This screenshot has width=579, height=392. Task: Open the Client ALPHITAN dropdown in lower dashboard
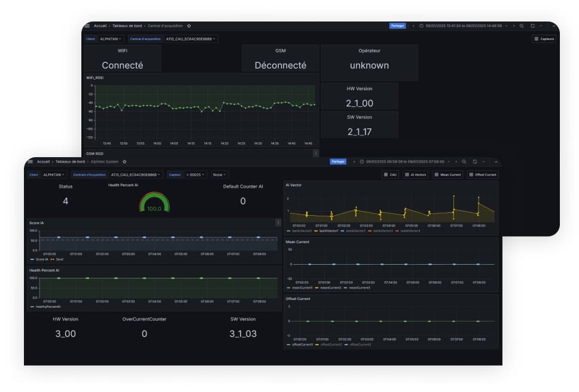(x=54, y=175)
